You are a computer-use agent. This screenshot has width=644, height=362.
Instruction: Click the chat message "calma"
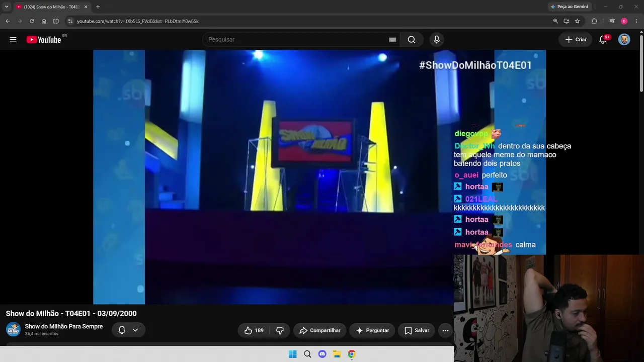tap(525, 245)
